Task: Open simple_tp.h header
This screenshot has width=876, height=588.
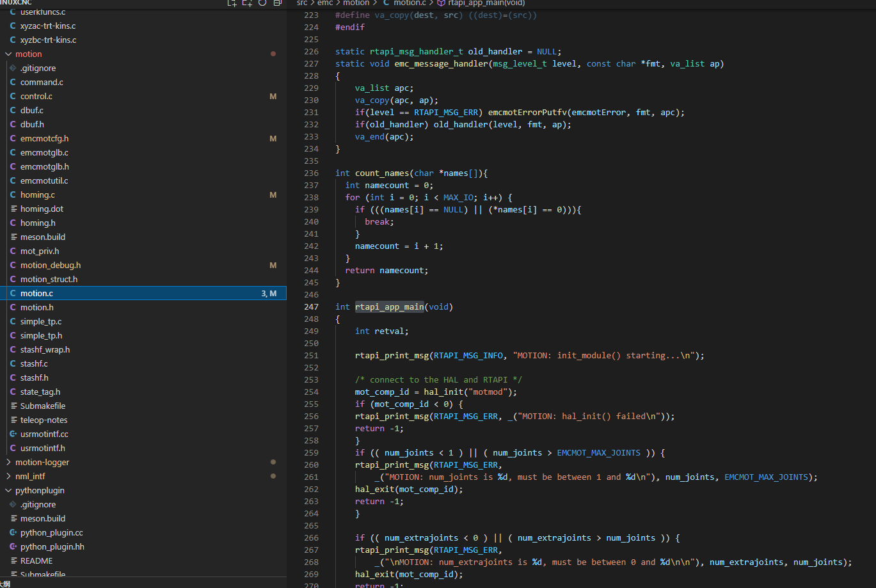Action: coord(143,335)
